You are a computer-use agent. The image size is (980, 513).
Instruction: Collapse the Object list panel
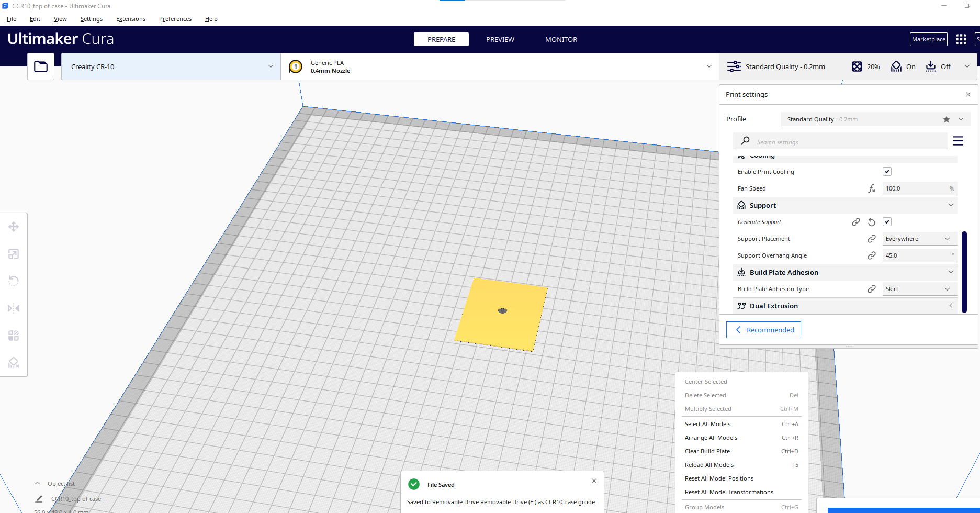tap(37, 484)
